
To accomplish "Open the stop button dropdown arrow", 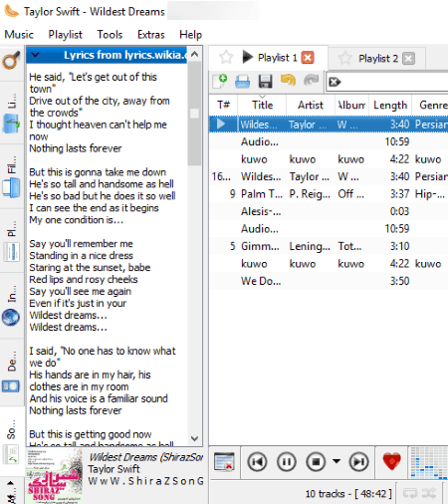I will [336, 461].
